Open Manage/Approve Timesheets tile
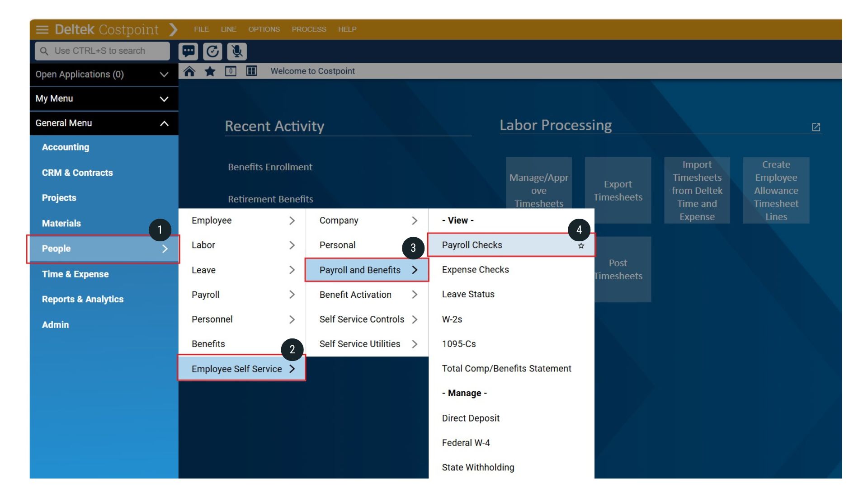Viewport: 868px width, 488px height. click(539, 183)
